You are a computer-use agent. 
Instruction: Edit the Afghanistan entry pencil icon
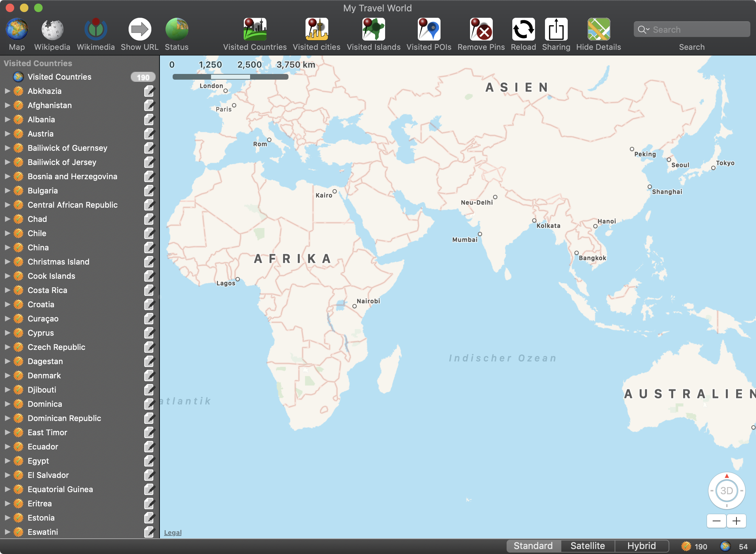150,105
